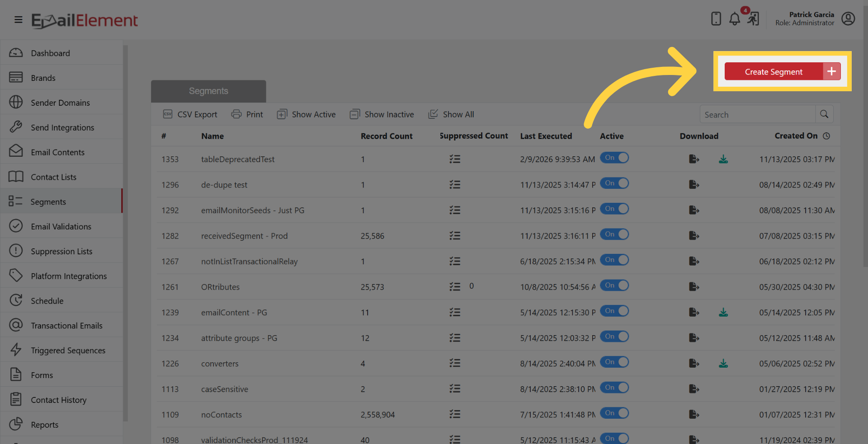The width and height of the screenshot is (868, 444).
Task: Open suppressed list icon for notInListTransactionalRelay
Action: point(455,261)
